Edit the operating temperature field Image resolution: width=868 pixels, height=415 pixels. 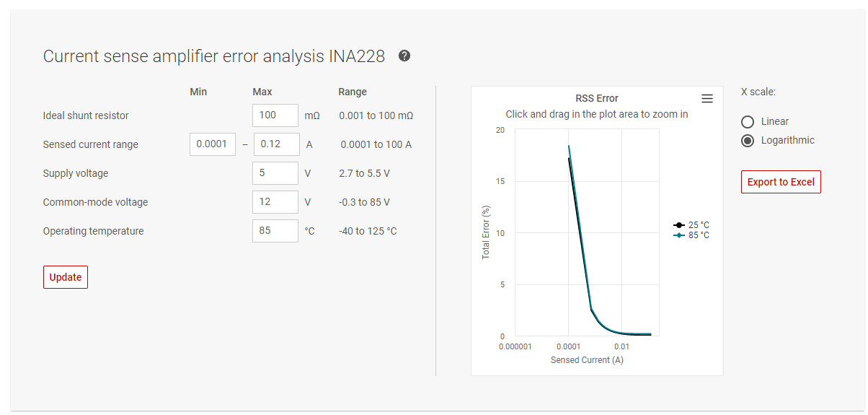(x=275, y=231)
